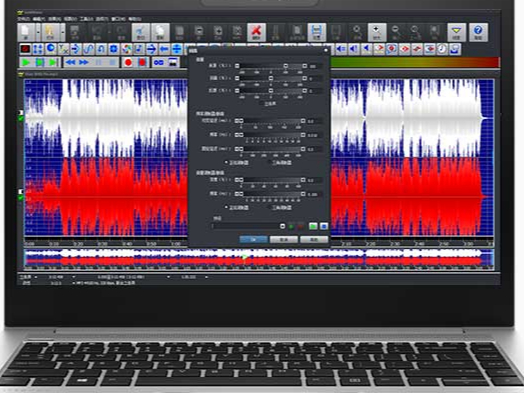Click the middle Cancel button in the dialog
The height and width of the screenshot is (393, 524).
(x=284, y=240)
